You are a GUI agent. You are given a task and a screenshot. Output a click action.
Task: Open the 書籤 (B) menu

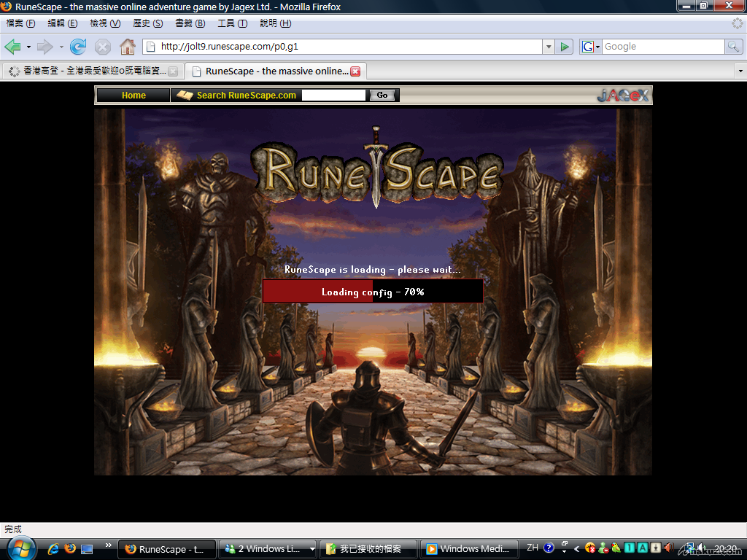pos(190,23)
